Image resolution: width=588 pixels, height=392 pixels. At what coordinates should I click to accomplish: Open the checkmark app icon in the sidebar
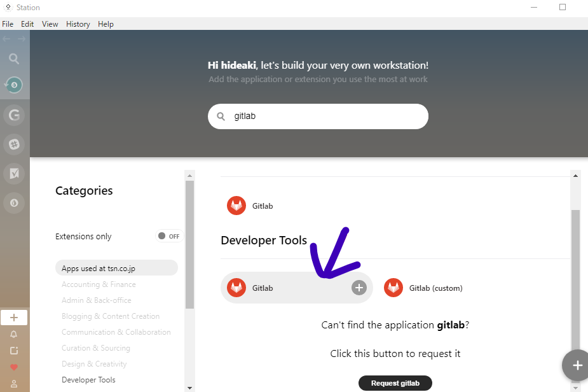click(14, 174)
